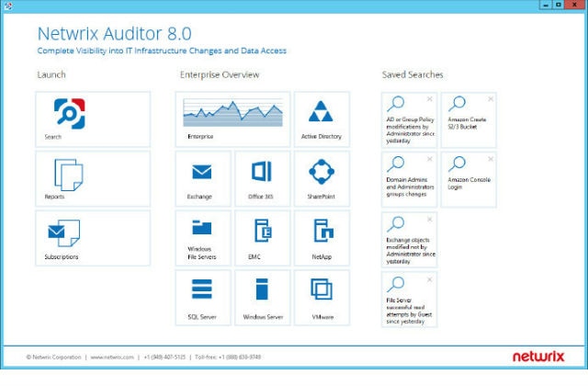
Task: Click the netwrix logo in the footer
Action: click(538, 357)
